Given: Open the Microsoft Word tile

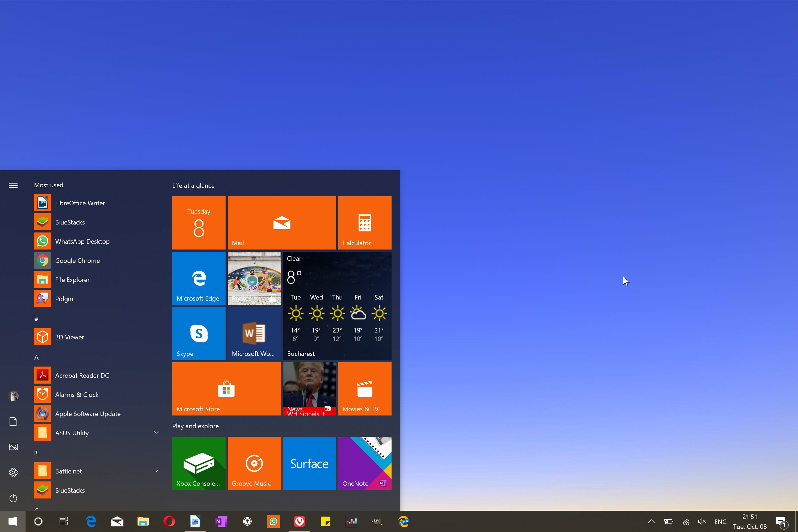Looking at the screenshot, I should (x=254, y=334).
